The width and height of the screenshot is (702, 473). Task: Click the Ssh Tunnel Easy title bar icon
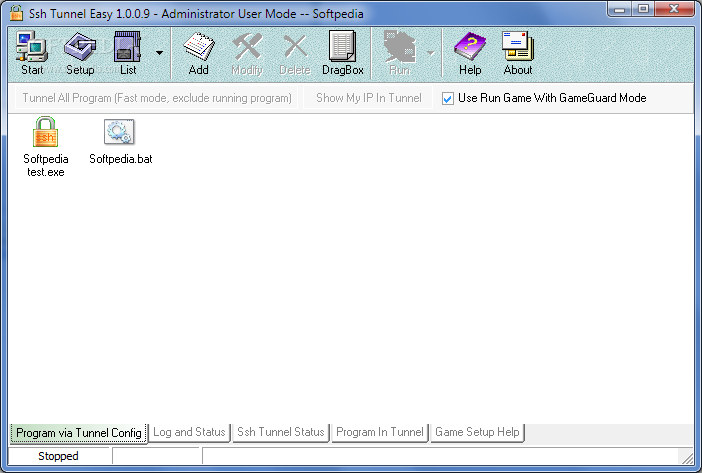(x=17, y=13)
